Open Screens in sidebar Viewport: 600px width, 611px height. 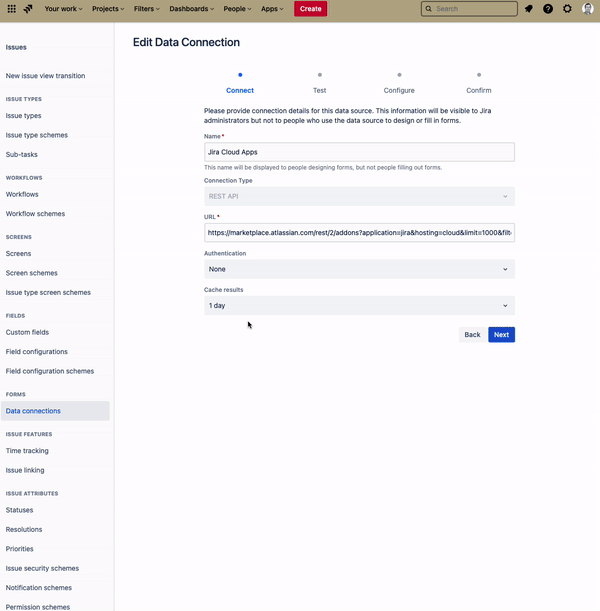tap(18, 254)
